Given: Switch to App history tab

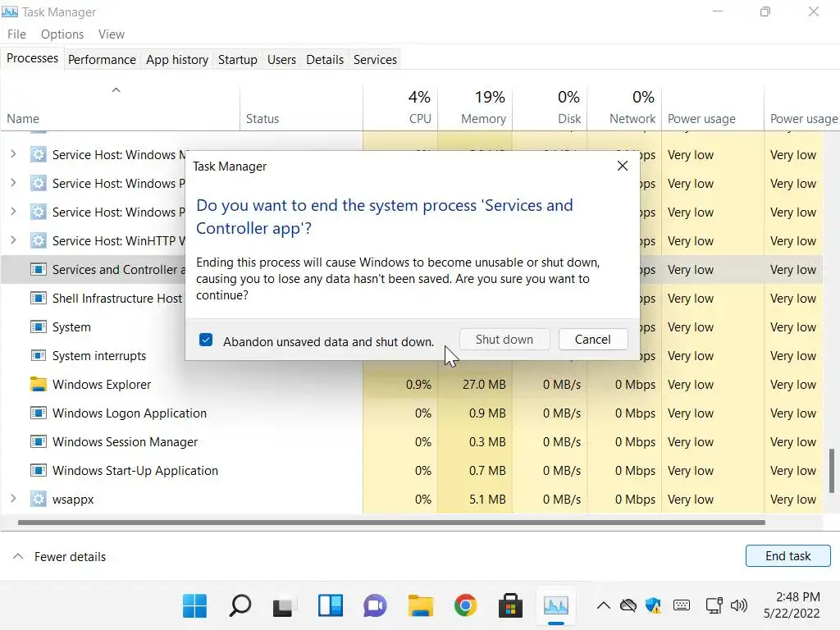Looking at the screenshot, I should click(177, 59).
